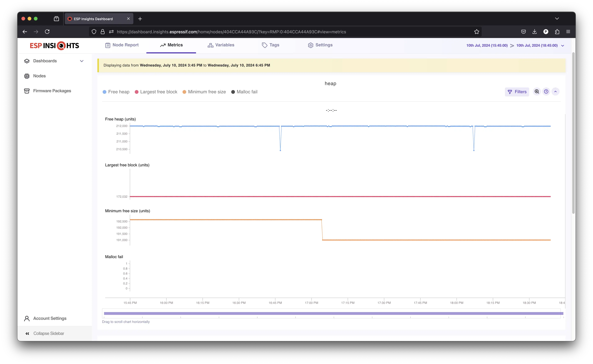593x364 pixels.
Task: Toggle the Largest free block legend series
Action: 156,92
